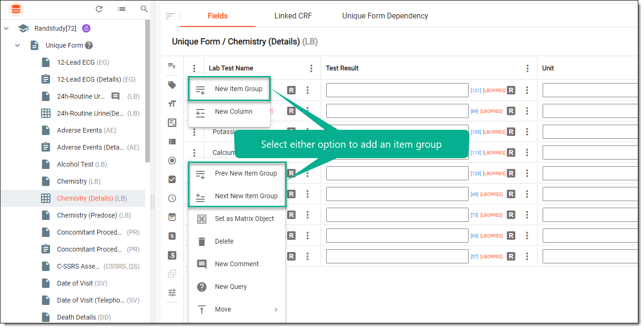Switch to the Linked CRF tab
Viewport: 644px width, 329px height.
(x=293, y=16)
